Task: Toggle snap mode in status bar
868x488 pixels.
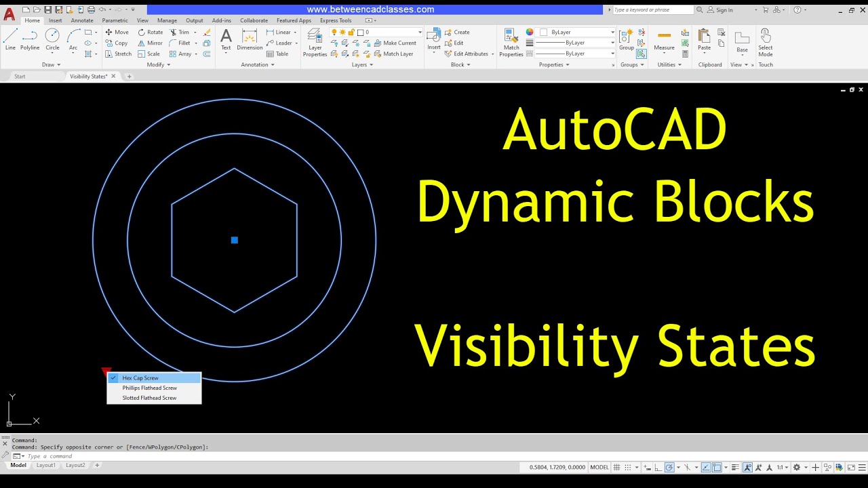Action: (628, 467)
